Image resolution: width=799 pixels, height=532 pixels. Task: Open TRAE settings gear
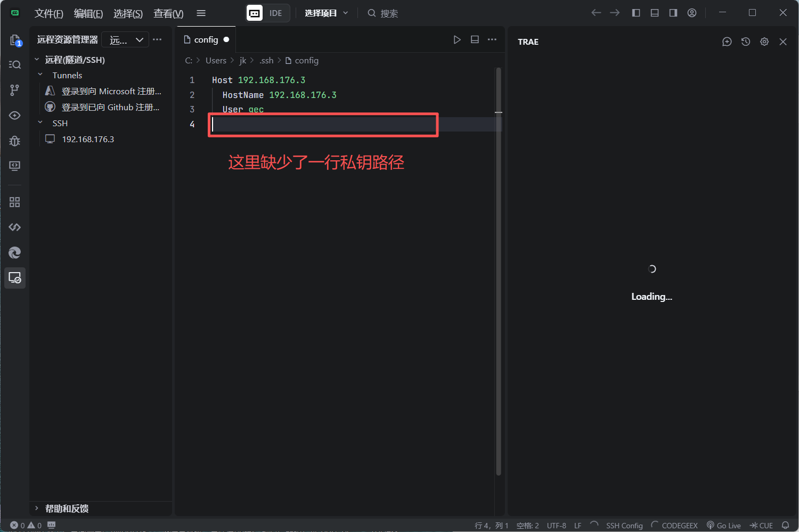pos(764,42)
